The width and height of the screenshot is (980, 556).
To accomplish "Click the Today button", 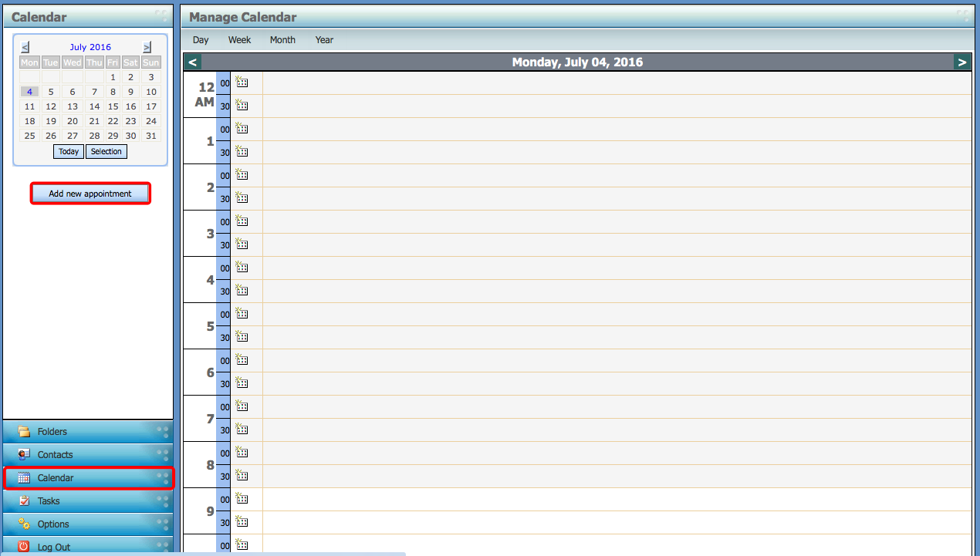I will (x=69, y=152).
